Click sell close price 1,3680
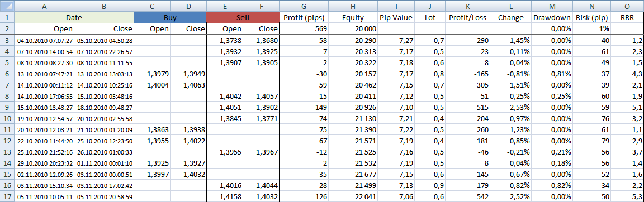This screenshot has height=202, width=644. pos(261,41)
